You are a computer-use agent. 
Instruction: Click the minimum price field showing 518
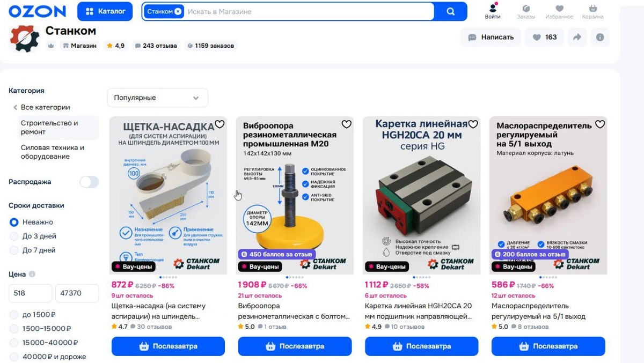coord(31,293)
